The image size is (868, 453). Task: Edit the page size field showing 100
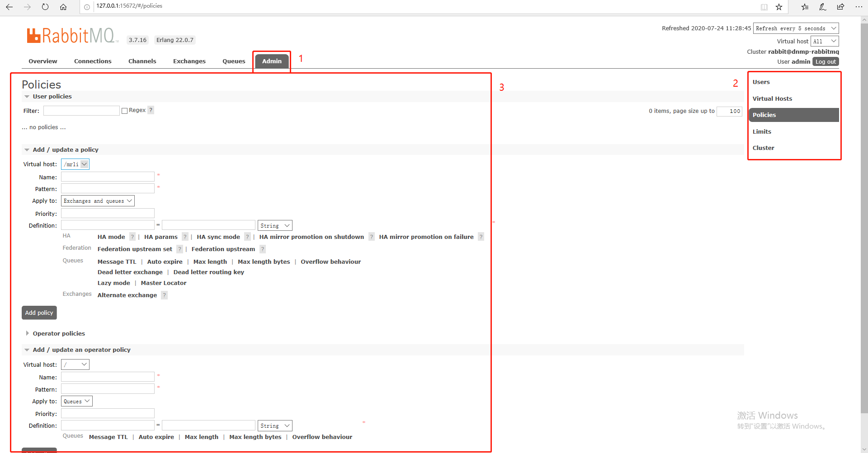(x=729, y=111)
